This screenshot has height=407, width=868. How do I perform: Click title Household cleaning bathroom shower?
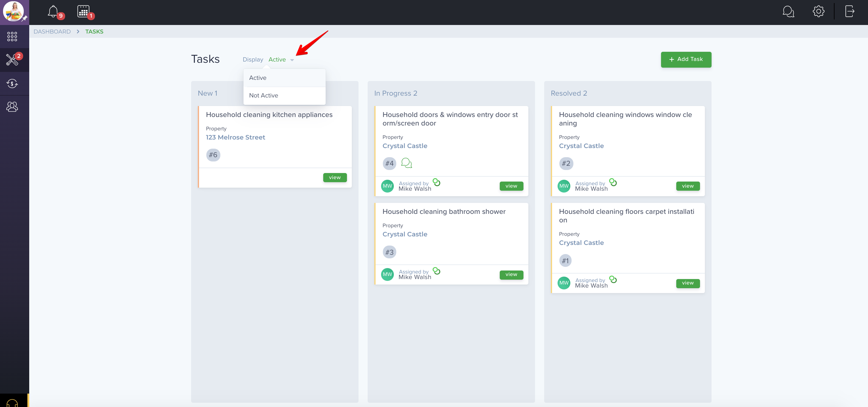click(444, 212)
